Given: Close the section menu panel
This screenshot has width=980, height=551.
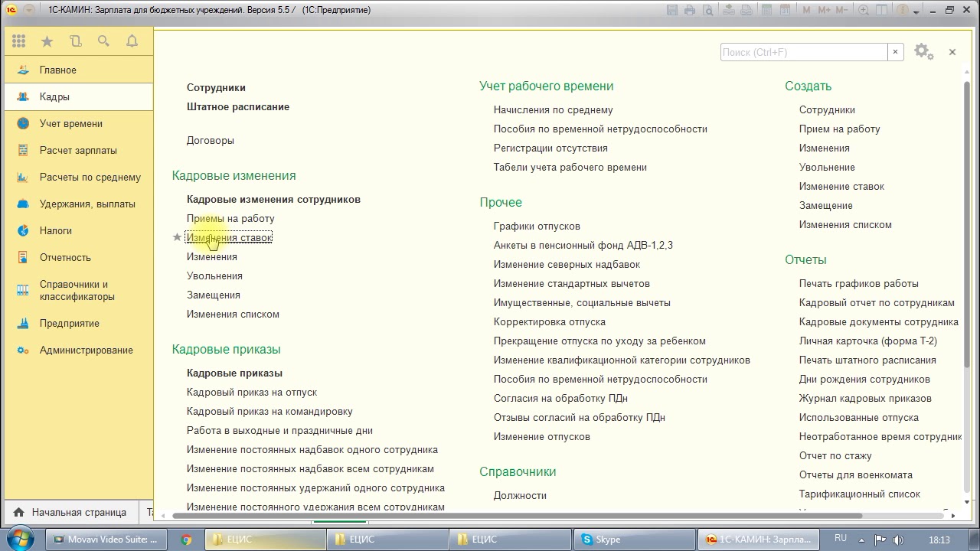Looking at the screenshot, I should (x=952, y=52).
